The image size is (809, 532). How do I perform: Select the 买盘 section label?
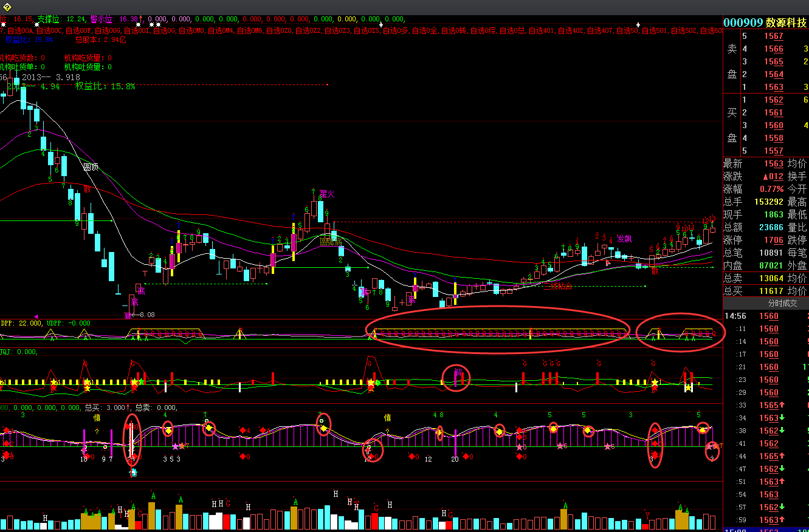click(732, 125)
